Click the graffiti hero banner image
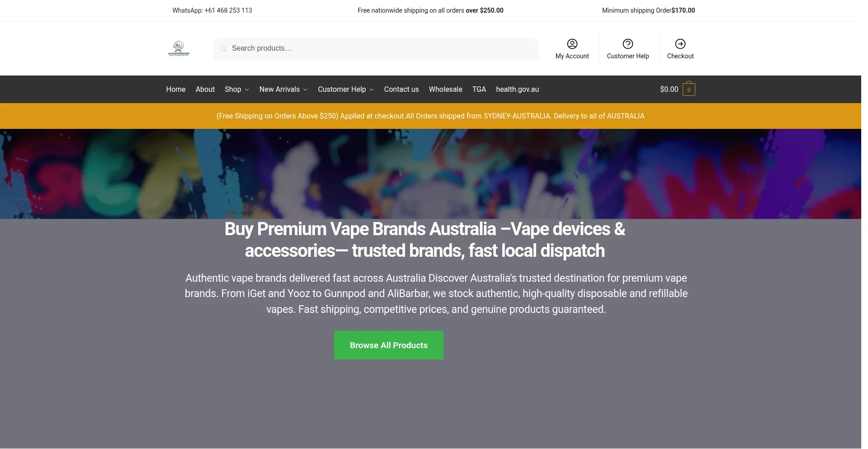 click(430, 174)
